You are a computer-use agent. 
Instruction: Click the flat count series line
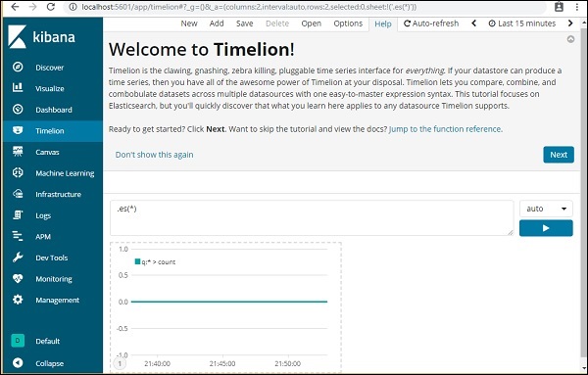229,302
